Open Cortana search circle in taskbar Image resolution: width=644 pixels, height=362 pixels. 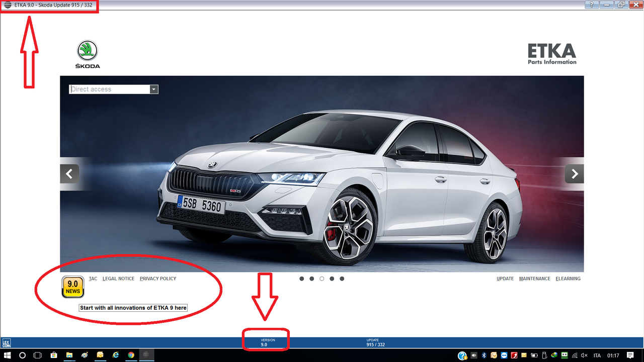click(22, 355)
